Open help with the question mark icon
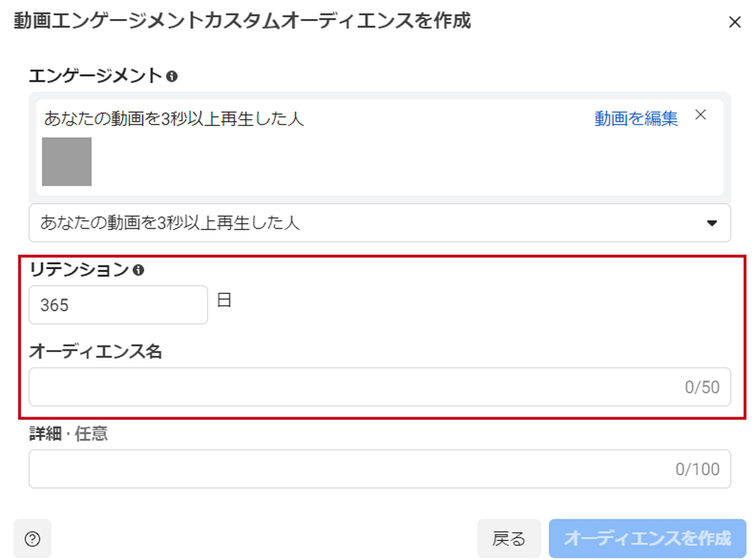Image resolution: width=756 pixels, height=560 pixels. [32, 538]
